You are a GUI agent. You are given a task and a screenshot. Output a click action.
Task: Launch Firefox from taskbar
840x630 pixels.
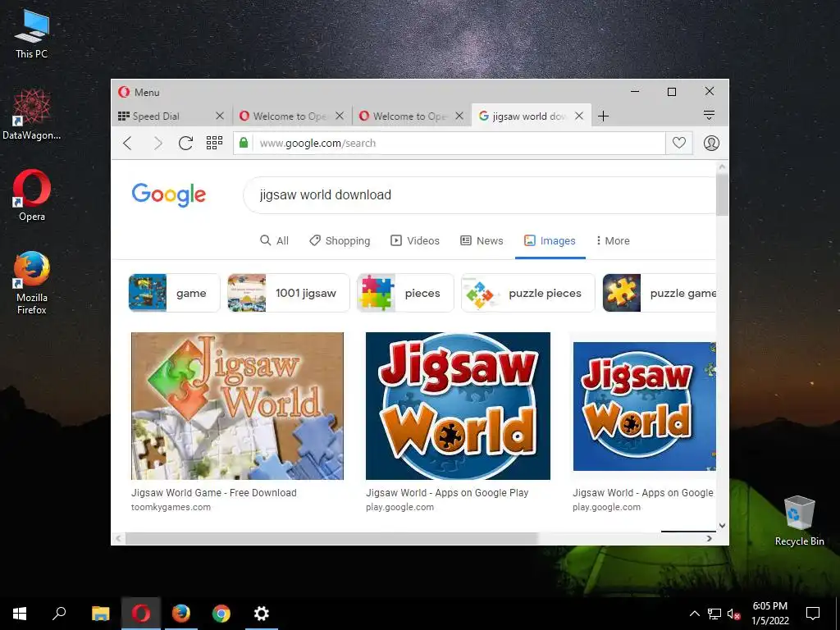(181, 614)
